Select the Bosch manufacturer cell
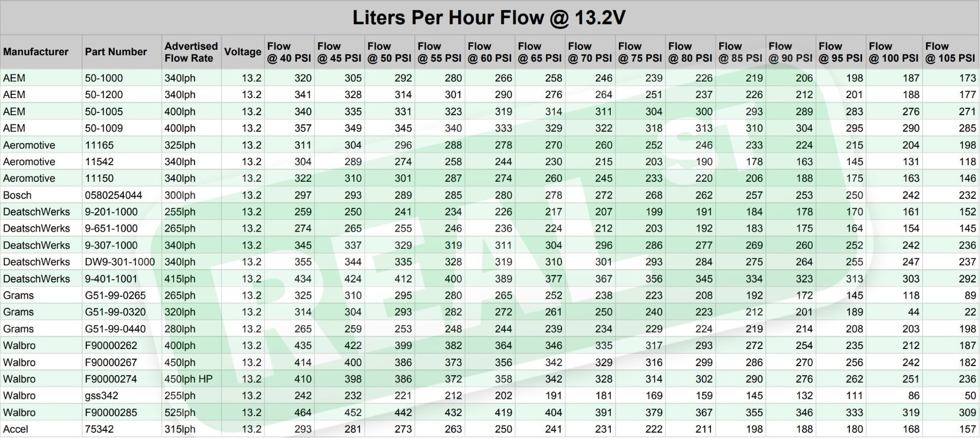 pos(18,195)
